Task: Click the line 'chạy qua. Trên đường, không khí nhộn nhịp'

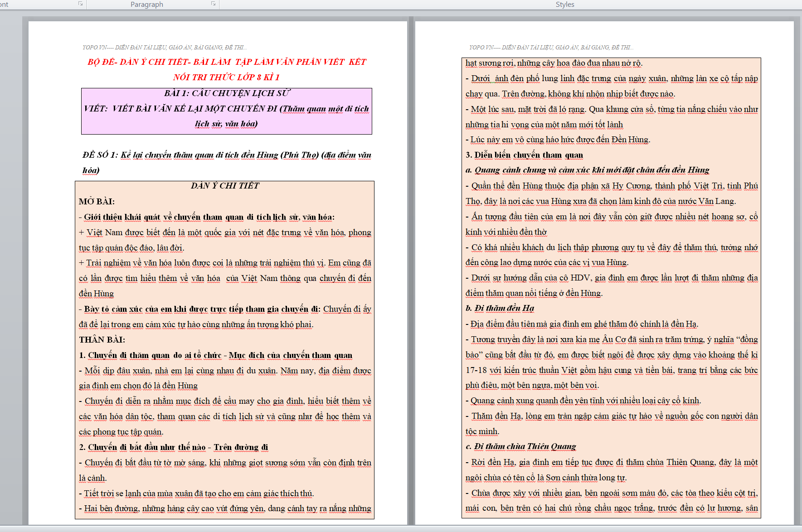Action: pos(570,94)
